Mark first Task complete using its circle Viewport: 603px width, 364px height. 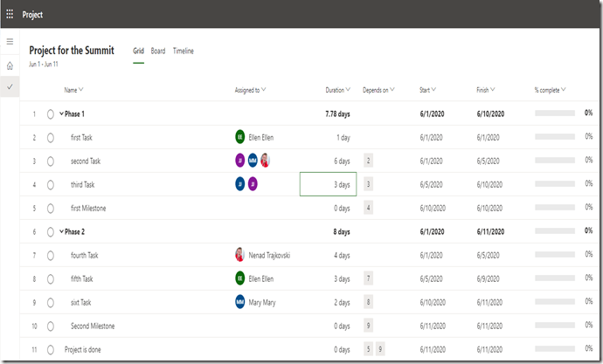[51, 137]
